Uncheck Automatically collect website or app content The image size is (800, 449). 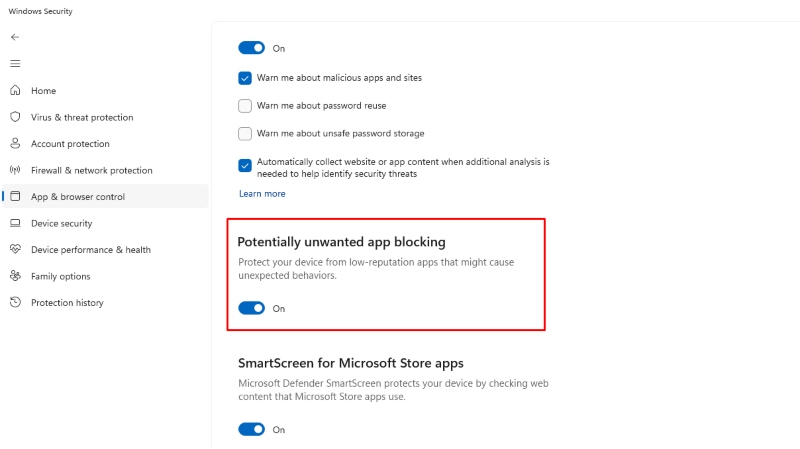pos(245,166)
